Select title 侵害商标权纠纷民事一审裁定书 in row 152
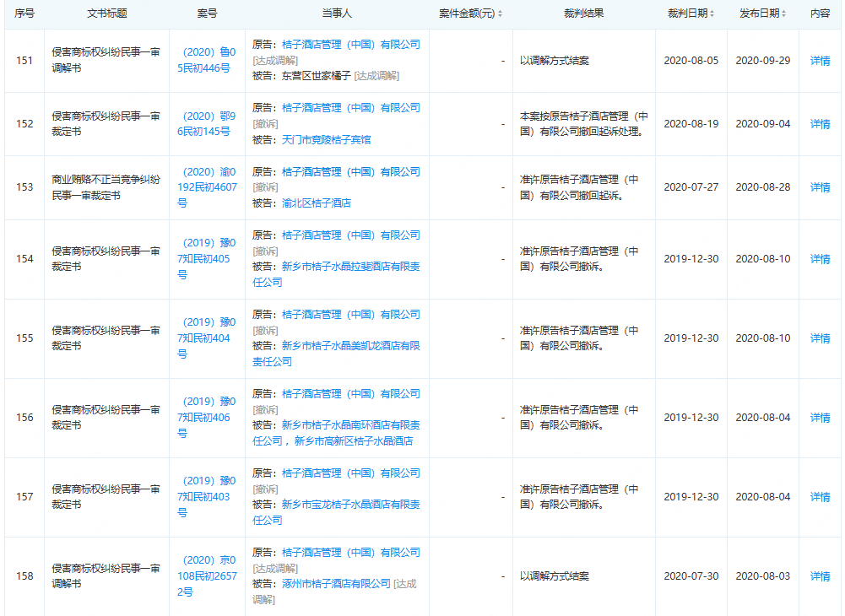Image resolution: width=845 pixels, height=616 pixels. point(106,123)
